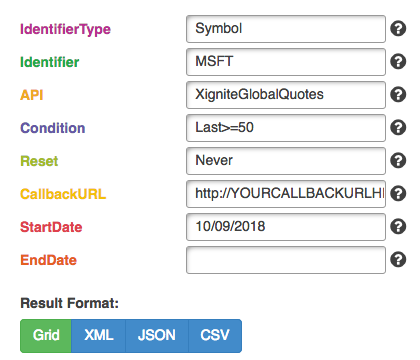The image size is (420, 360).
Task: Select CSV result format button
Action: coord(215,336)
